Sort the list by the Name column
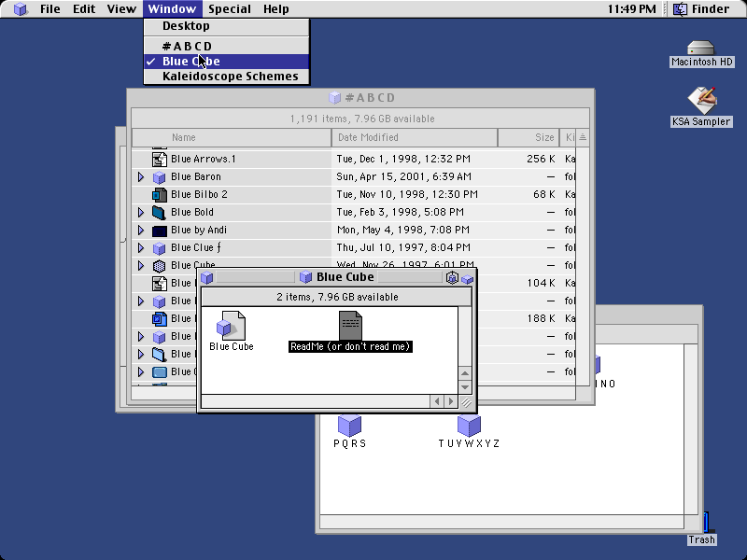 point(232,137)
